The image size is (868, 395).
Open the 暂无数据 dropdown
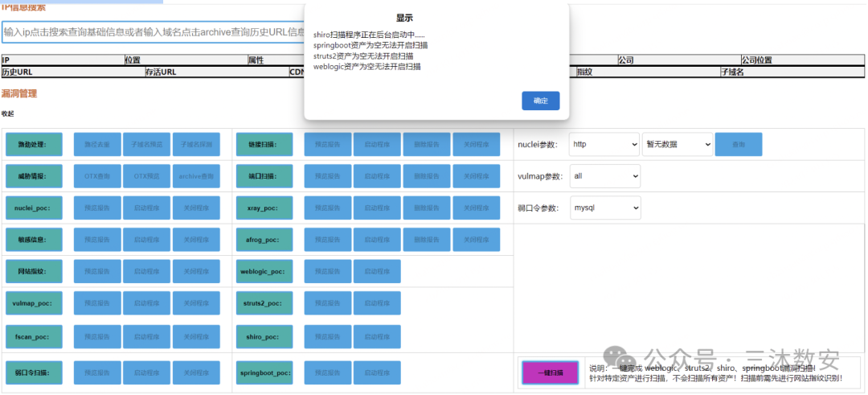pos(678,144)
